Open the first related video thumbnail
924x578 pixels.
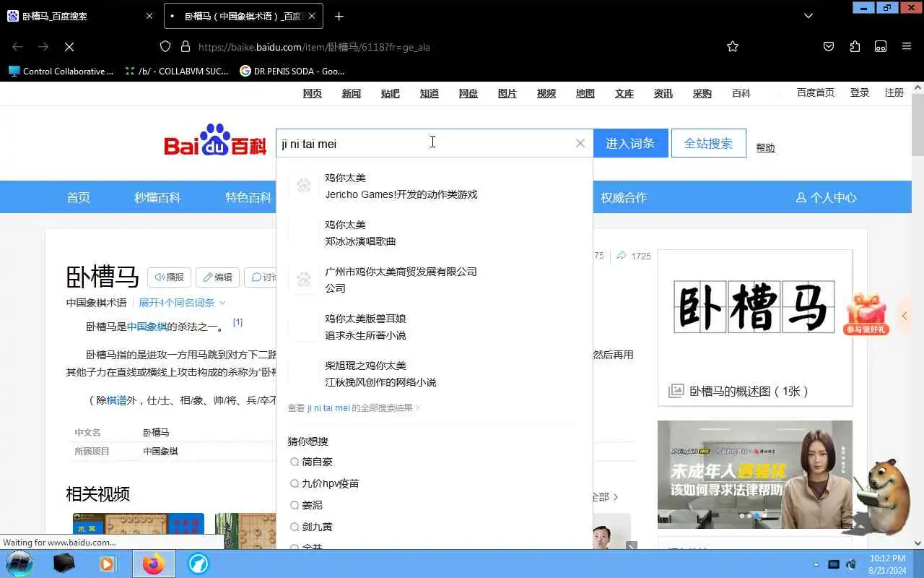[x=139, y=530]
